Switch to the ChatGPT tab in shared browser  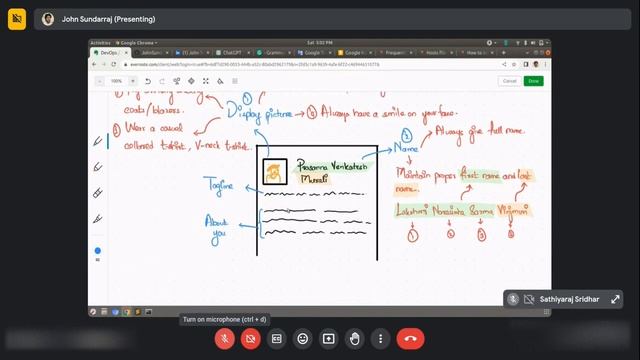232,53
